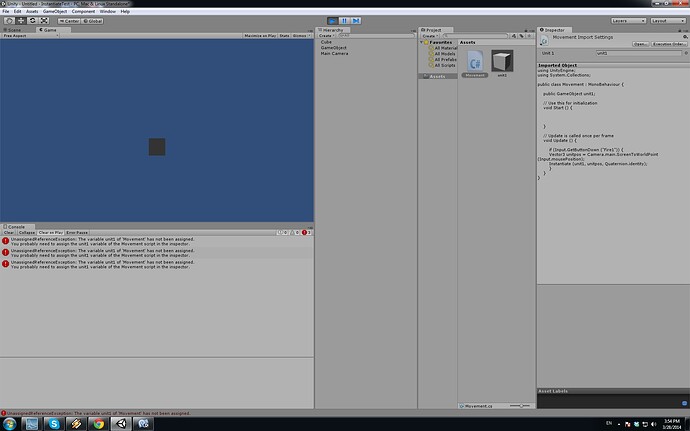The height and width of the screenshot is (431, 690).
Task: Select the Assets folder in Project tree
Action: point(437,76)
